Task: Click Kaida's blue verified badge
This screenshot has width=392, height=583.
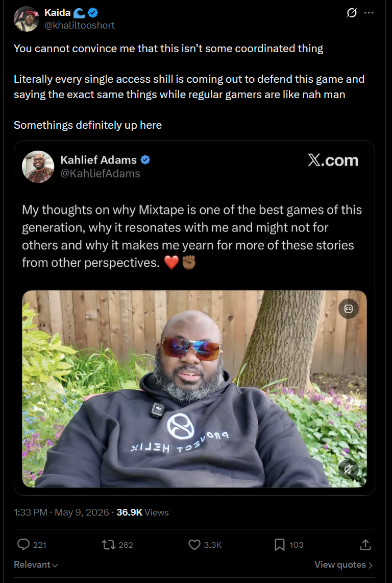Action: tap(93, 13)
